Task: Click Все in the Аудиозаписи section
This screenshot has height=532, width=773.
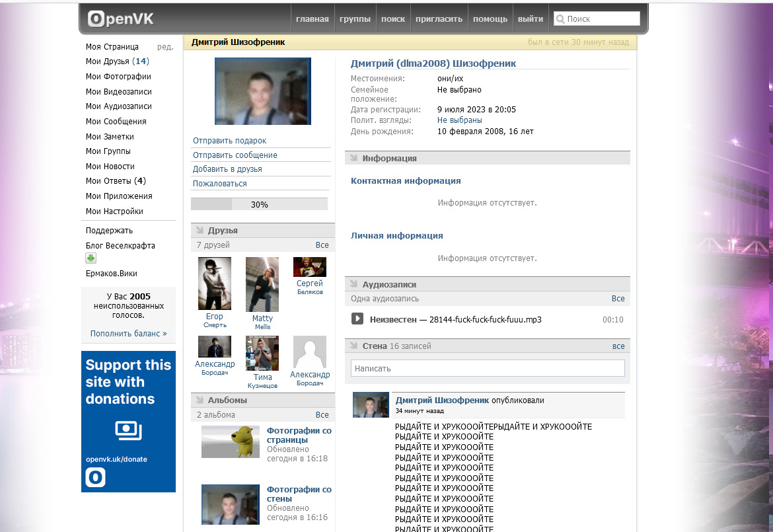Action: click(x=618, y=298)
